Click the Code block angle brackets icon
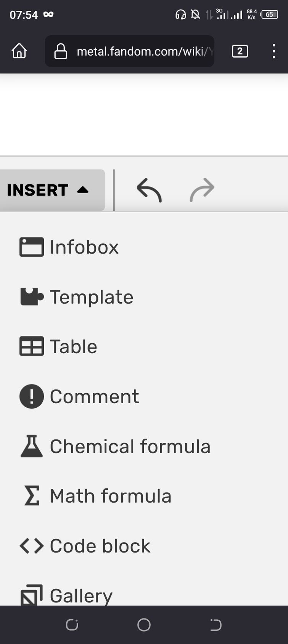This screenshot has width=288, height=644. [31, 546]
